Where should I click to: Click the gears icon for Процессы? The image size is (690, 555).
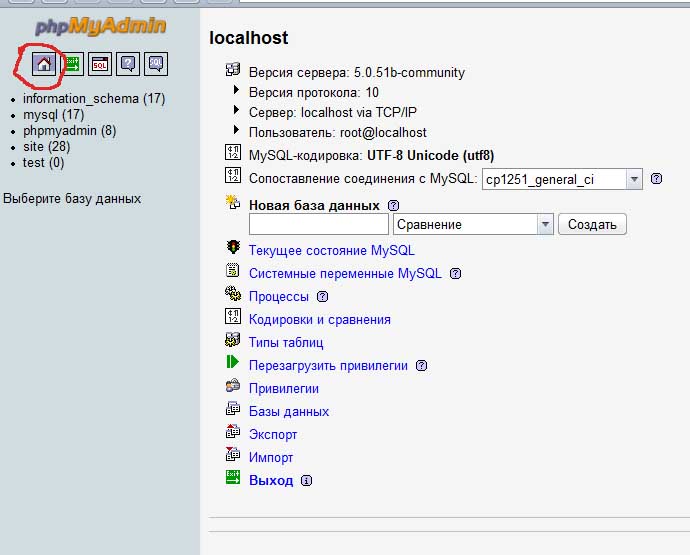pos(233,293)
